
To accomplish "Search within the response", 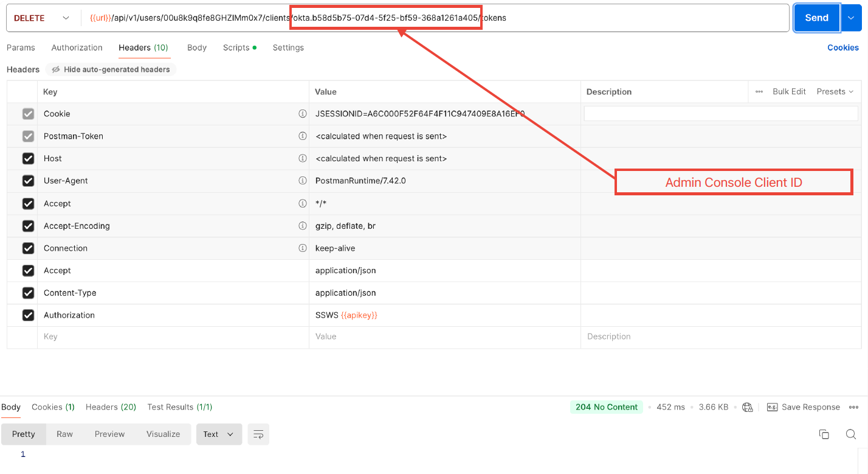I will tap(851, 434).
